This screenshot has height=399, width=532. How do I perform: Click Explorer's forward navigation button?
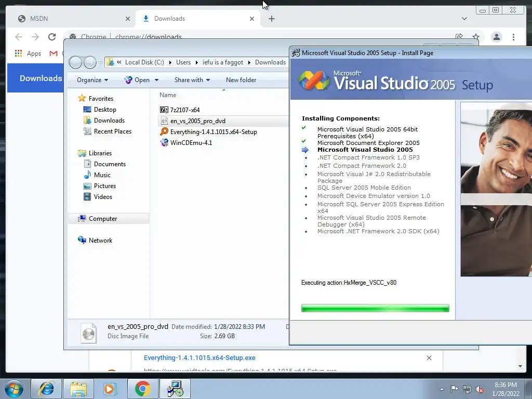(90, 62)
